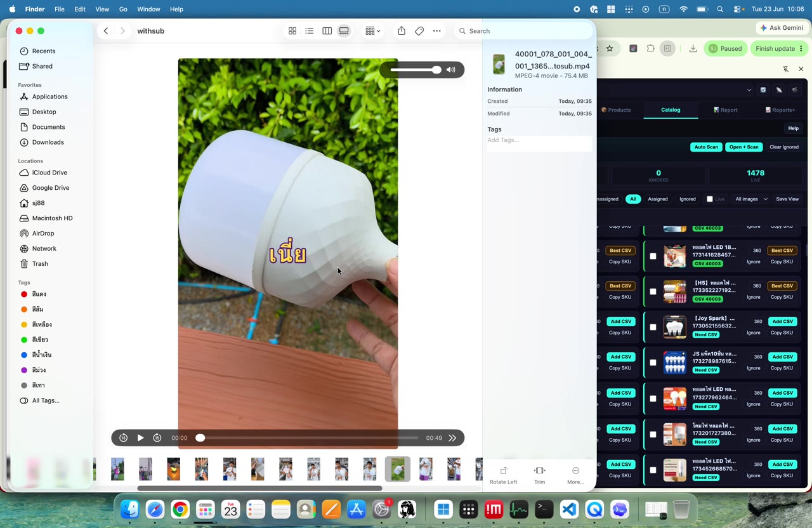Screen dimensions: 812x528
Task: Click the satellite dish icon in the catalog window
Action: pos(779,89)
